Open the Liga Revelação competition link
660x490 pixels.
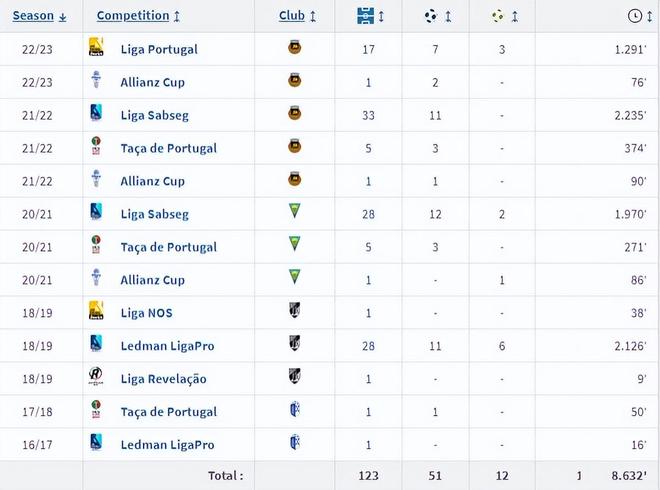click(x=163, y=379)
